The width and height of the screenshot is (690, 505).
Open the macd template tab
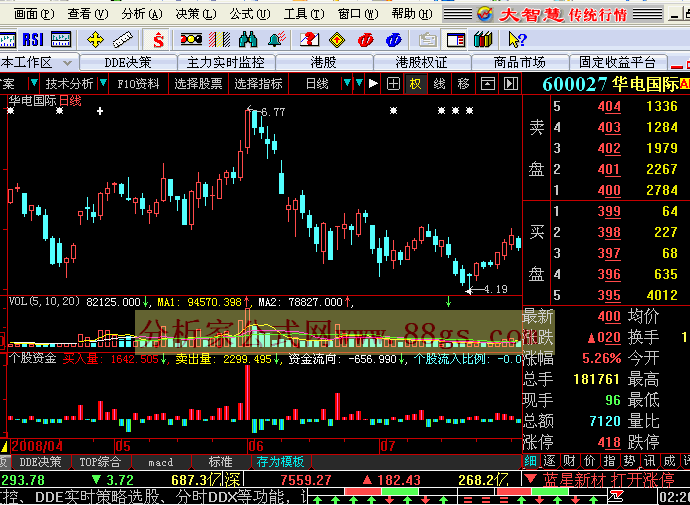[x=161, y=462]
